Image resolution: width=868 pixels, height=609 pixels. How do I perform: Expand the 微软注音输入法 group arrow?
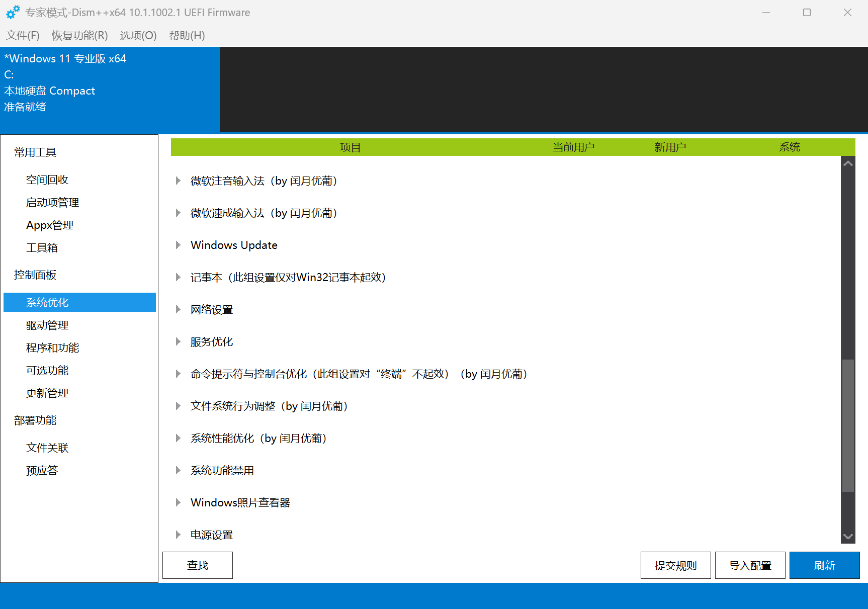click(178, 181)
